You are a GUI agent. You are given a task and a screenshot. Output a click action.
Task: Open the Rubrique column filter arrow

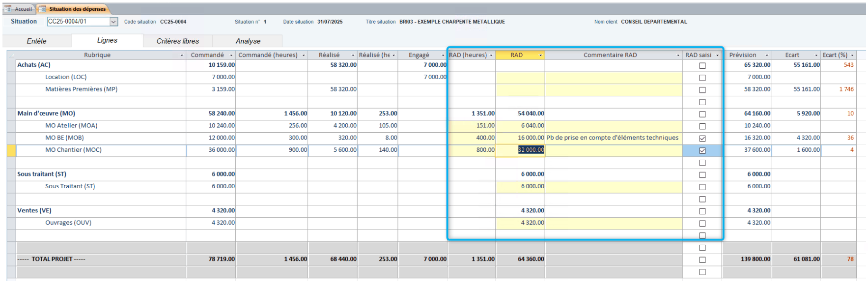[x=182, y=56]
